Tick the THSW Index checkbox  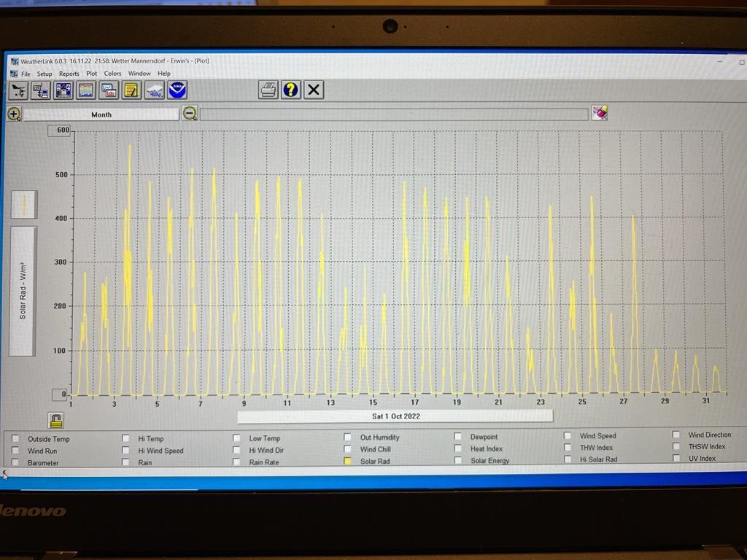click(x=676, y=446)
